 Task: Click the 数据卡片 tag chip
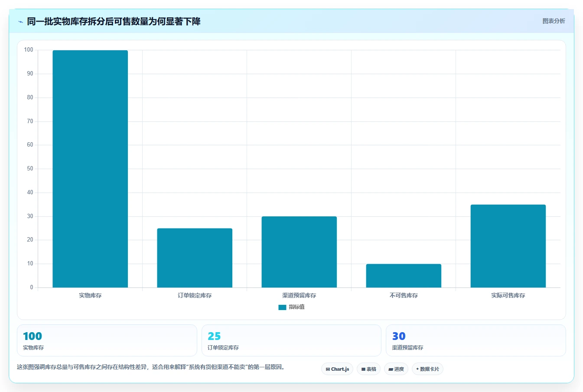(x=427, y=369)
